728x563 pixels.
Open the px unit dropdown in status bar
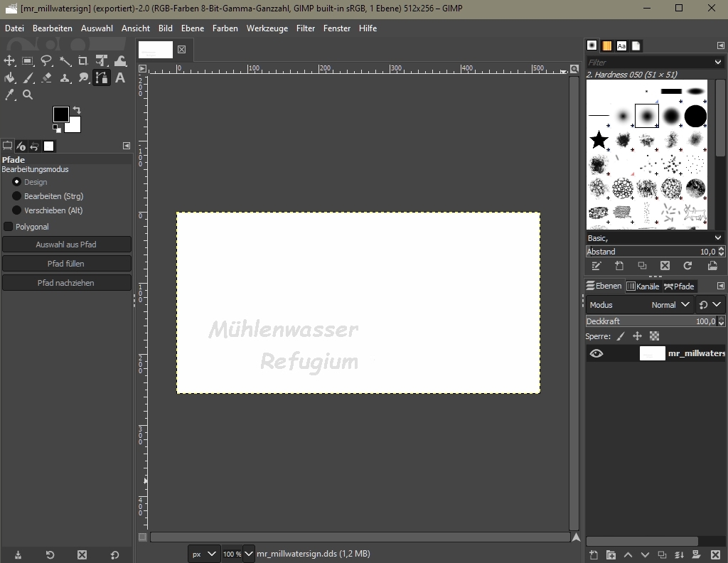coord(204,554)
